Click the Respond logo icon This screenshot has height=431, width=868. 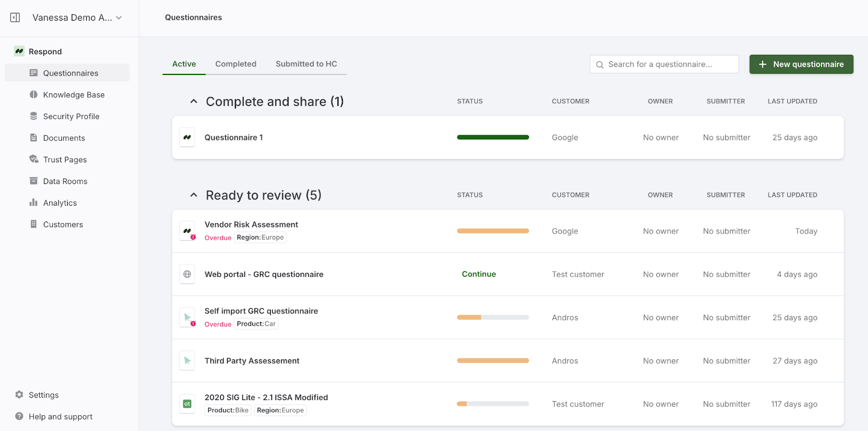pos(20,51)
